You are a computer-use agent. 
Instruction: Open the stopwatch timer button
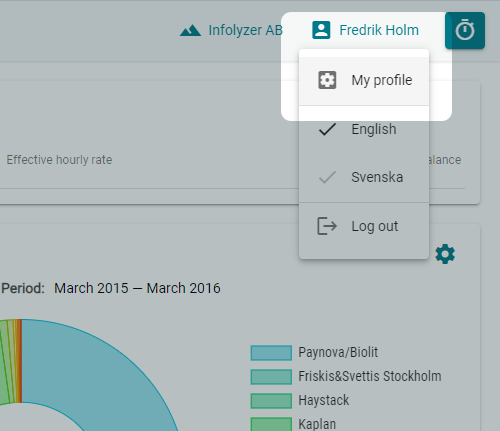click(465, 30)
